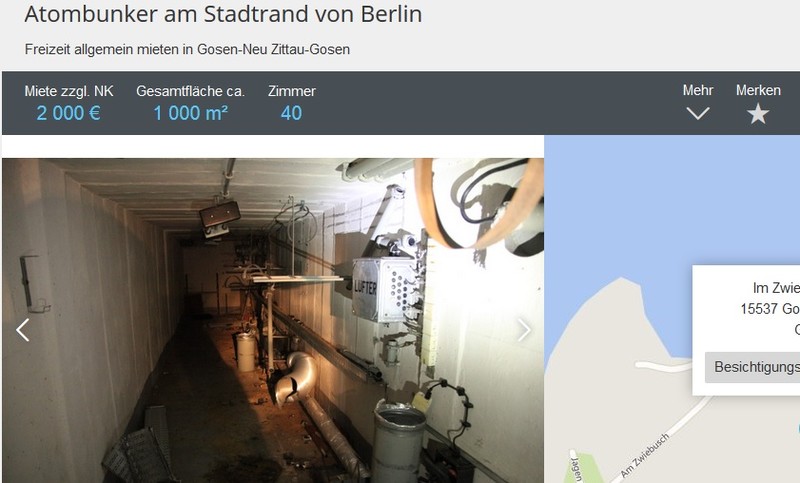Click the Atombunker am Stadtrand von Berlin headline
Image resolution: width=800 pixels, height=483 pixels.
(x=223, y=14)
